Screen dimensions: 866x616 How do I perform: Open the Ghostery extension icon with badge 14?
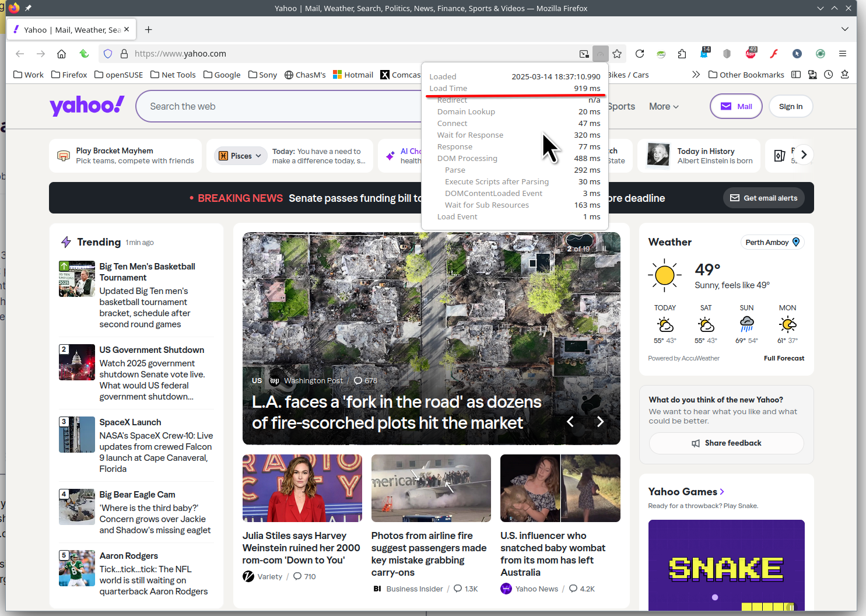point(704,54)
